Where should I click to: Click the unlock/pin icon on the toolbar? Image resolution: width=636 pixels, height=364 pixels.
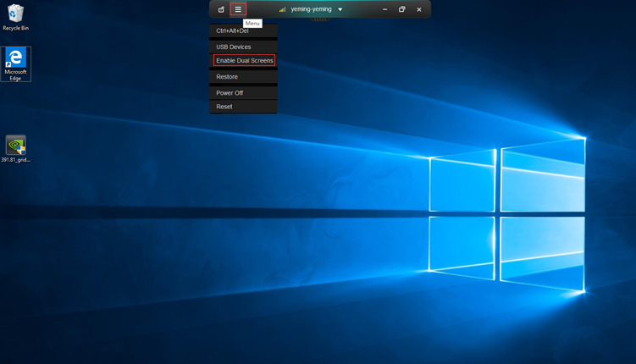[x=221, y=9]
